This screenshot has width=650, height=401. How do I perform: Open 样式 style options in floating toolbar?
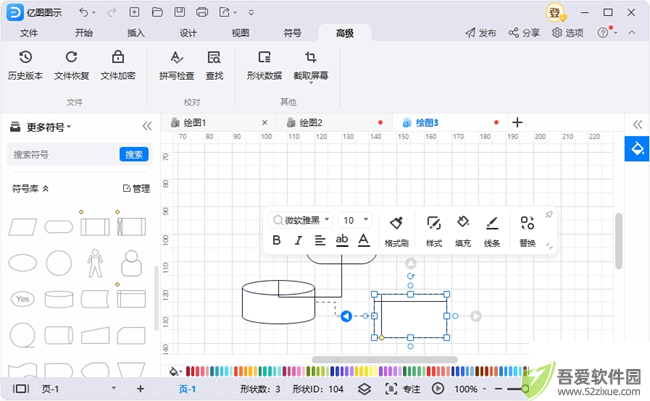click(x=434, y=231)
